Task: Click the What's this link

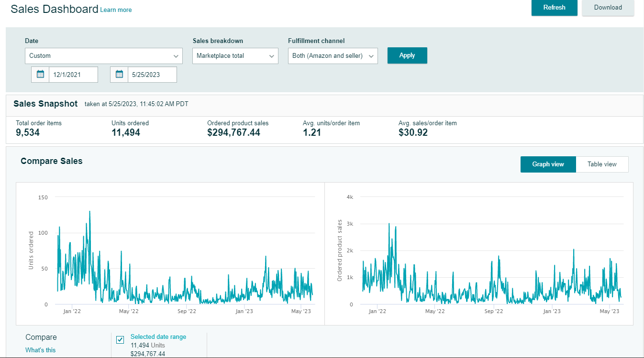Action: click(x=40, y=350)
